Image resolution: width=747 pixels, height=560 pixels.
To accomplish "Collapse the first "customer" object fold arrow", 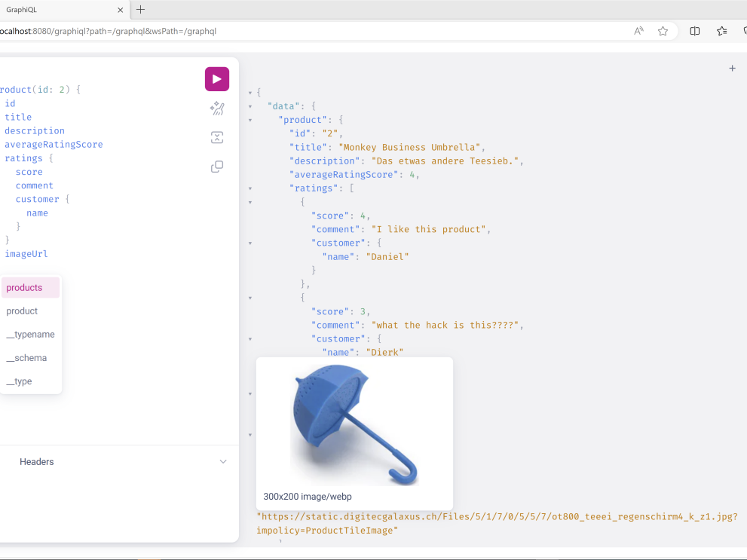I will pos(250,243).
